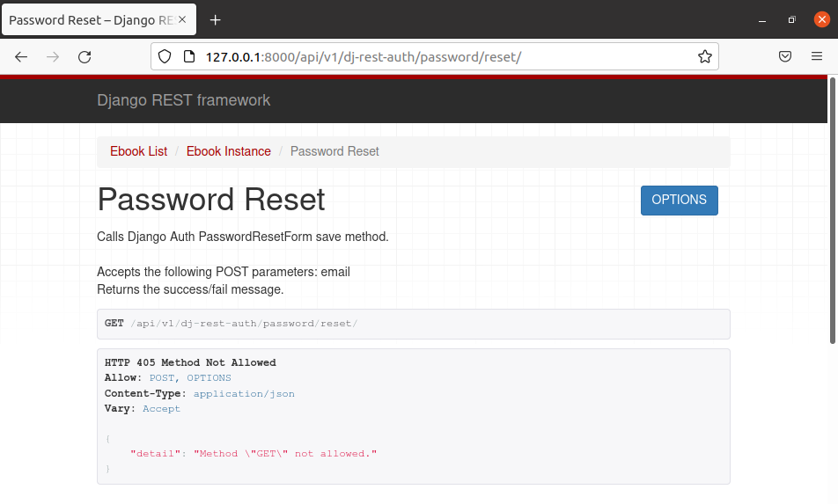Select the Password Reset browser tab
This screenshot has width=838, height=504.
point(99,19)
